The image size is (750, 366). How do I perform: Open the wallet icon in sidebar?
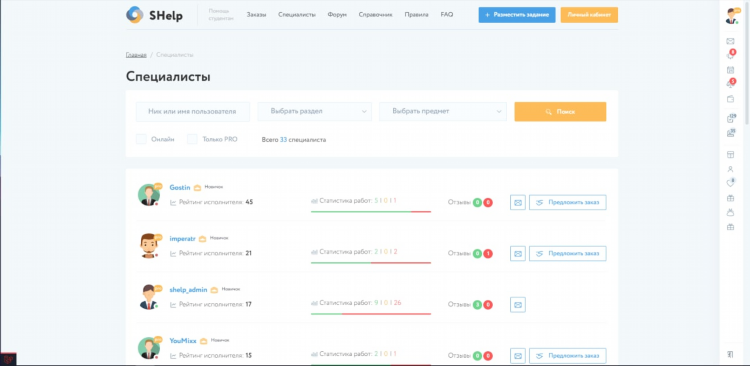click(x=730, y=99)
